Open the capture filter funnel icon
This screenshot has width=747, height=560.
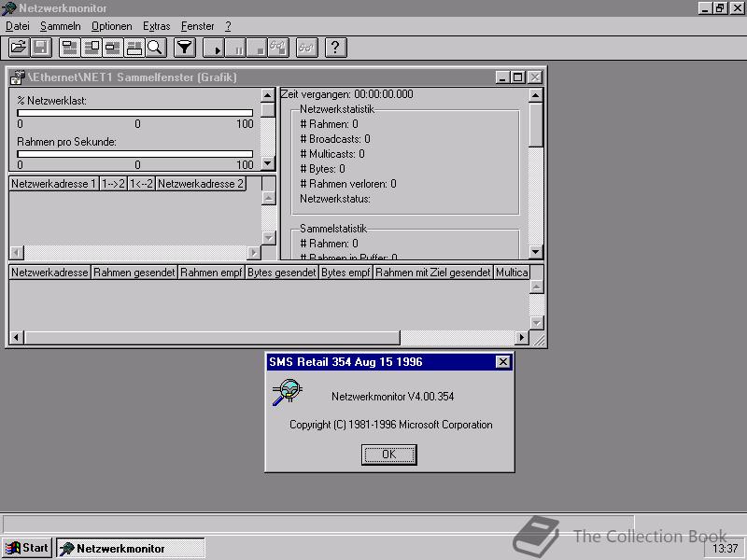[184, 48]
